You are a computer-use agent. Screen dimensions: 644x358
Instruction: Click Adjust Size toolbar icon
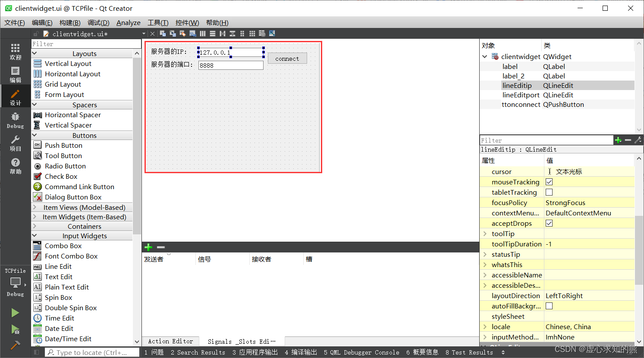pyautogui.click(x=272, y=34)
